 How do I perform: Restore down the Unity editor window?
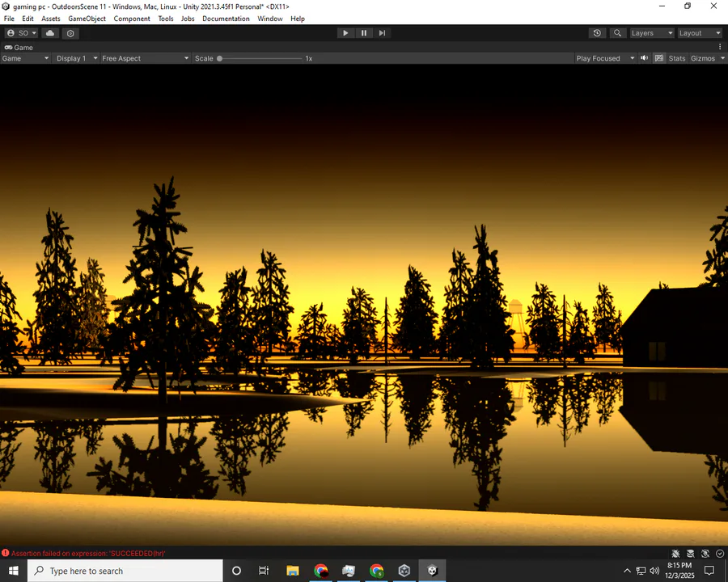tap(688, 6)
